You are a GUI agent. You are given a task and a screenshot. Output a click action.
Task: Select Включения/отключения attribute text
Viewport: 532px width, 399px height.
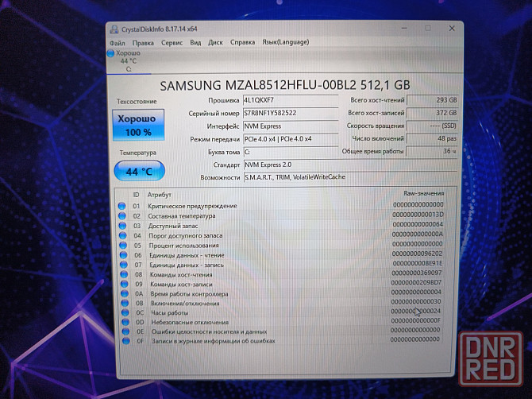(185, 304)
